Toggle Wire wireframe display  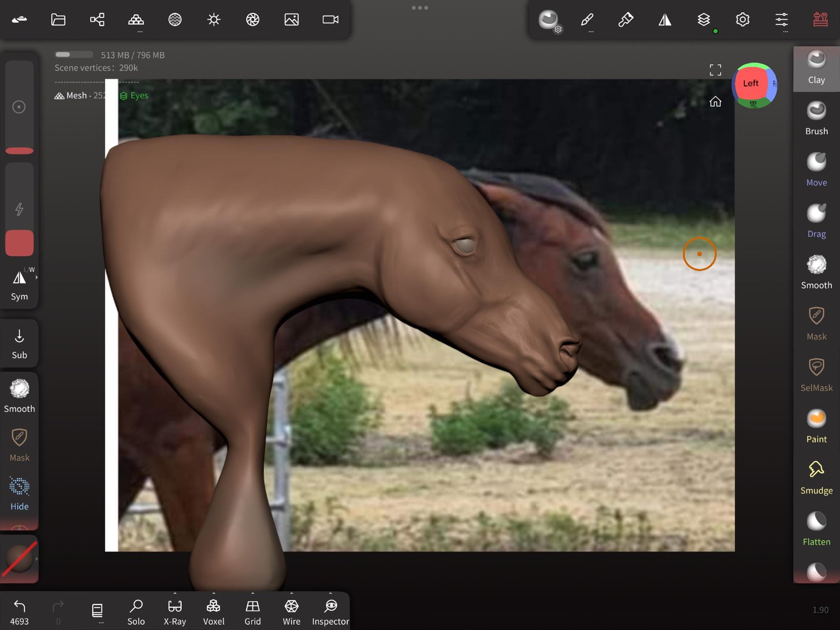point(291,611)
